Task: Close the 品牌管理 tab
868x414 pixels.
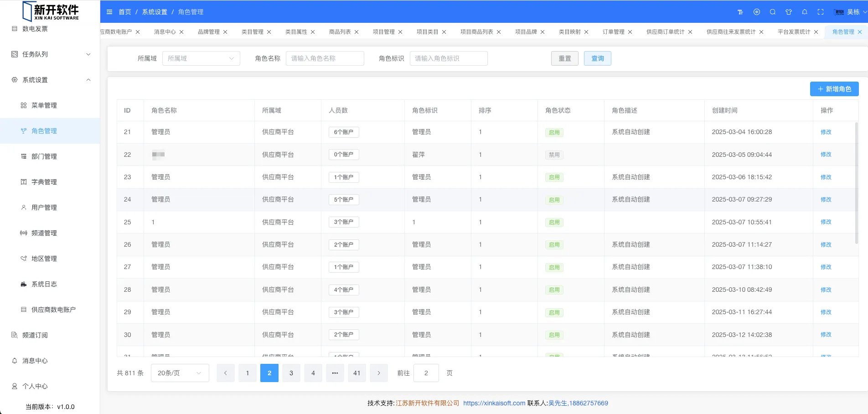Action: pyautogui.click(x=225, y=32)
